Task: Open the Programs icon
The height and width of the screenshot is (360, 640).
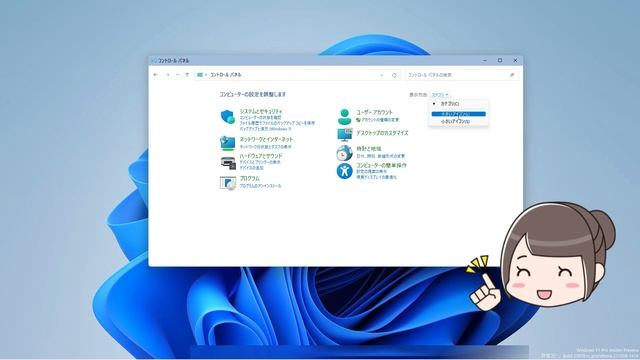Action: point(228,183)
